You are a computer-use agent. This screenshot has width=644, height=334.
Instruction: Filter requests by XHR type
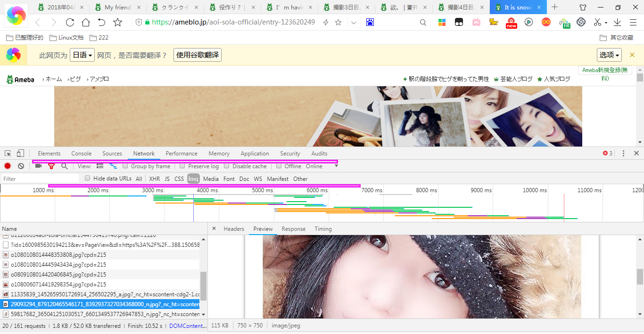(154, 179)
